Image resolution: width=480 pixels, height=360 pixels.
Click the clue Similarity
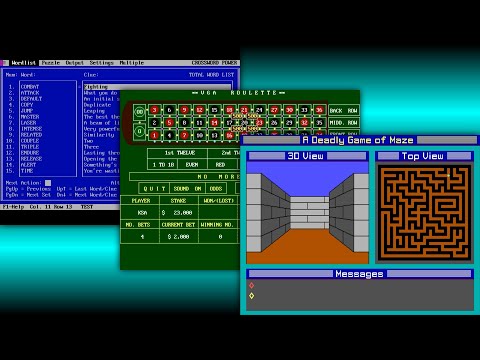[99, 135]
